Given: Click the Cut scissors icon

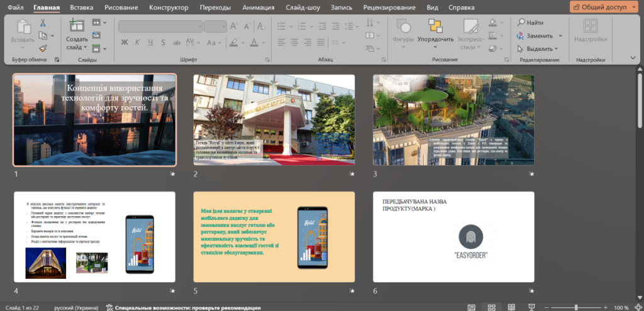Looking at the screenshot, I should (43, 23).
